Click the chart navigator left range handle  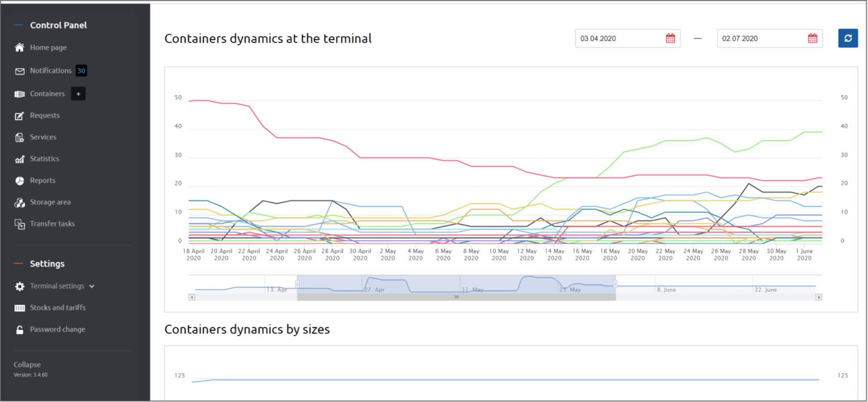pyautogui.click(x=297, y=284)
